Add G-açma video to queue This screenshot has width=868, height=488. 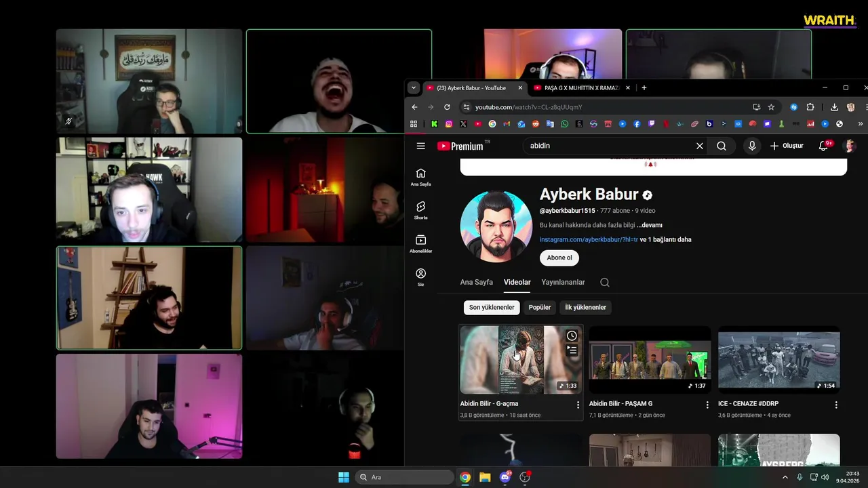click(x=572, y=350)
